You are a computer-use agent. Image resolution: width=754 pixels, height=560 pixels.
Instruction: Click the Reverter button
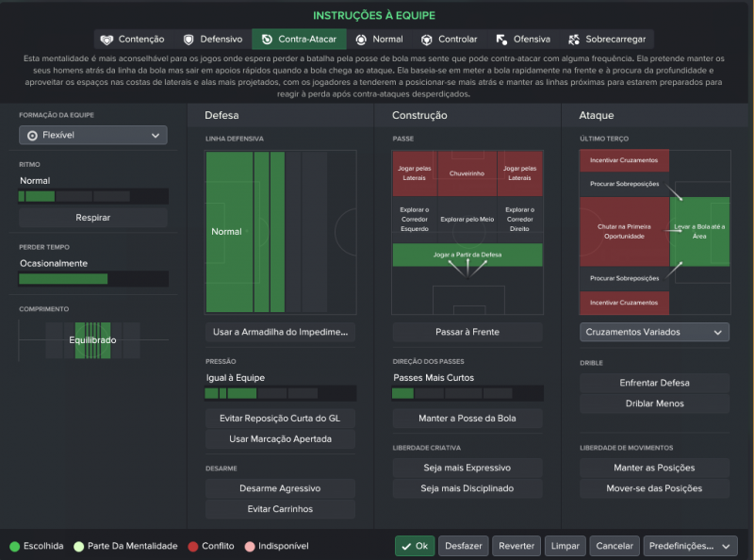pyautogui.click(x=516, y=546)
